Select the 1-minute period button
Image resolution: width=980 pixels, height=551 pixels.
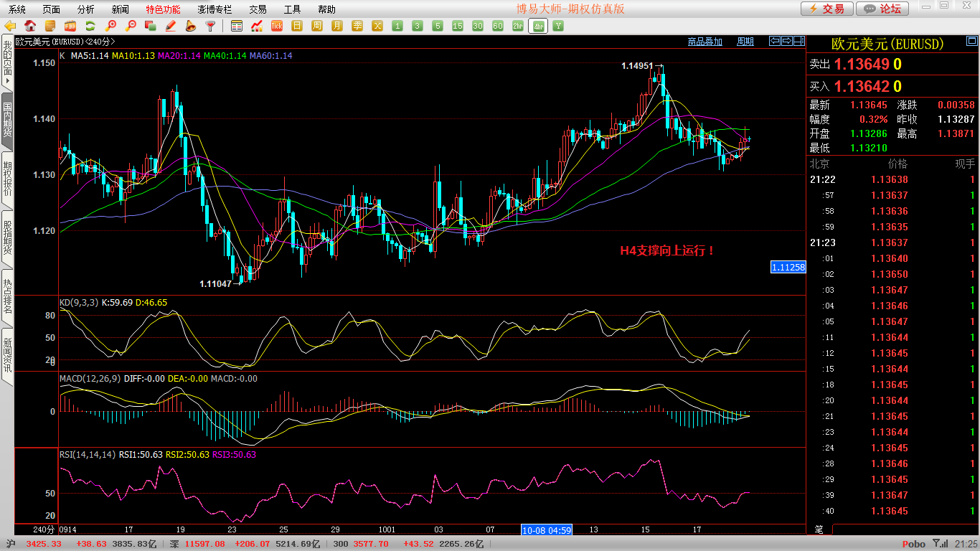[397, 26]
